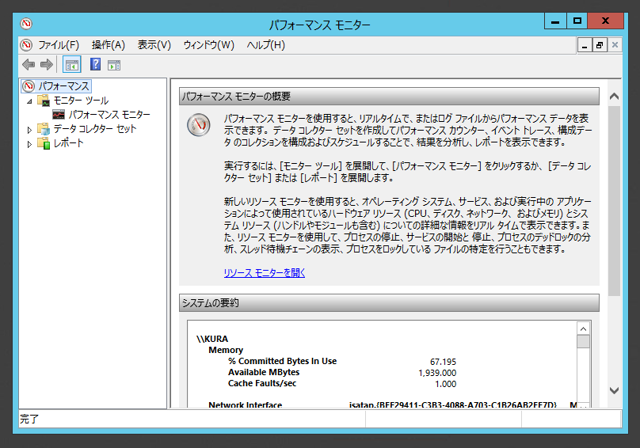Click the MMC icon beside the ファイル menu

(26, 45)
